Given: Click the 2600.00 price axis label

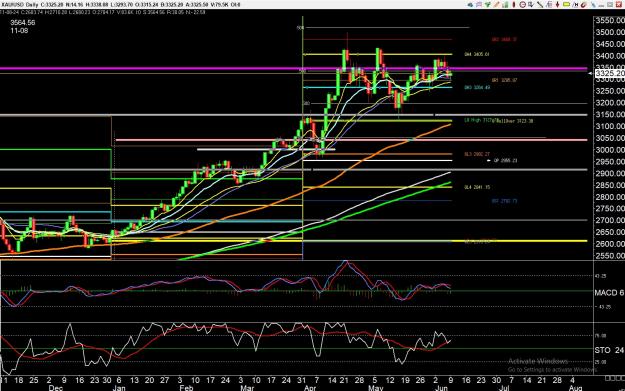Looking at the screenshot, I should coord(609,244).
